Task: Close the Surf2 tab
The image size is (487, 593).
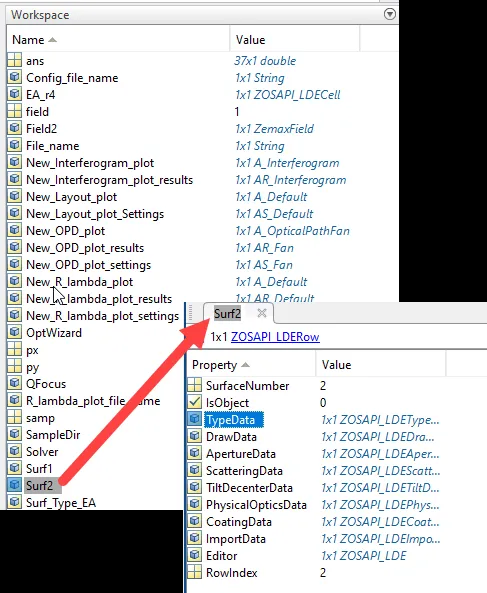Action: click(x=262, y=313)
